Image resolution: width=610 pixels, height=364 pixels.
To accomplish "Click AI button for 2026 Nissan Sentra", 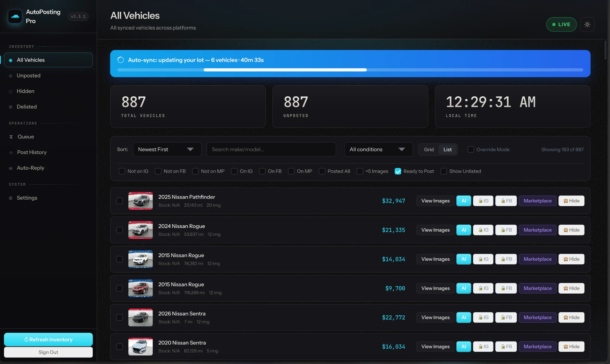I will click(464, 317).
